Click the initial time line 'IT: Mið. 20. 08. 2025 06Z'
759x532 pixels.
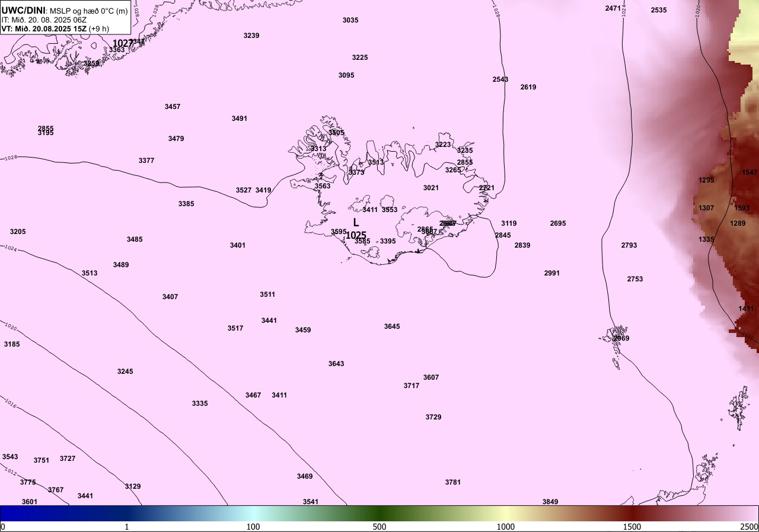tap(44, 20)
